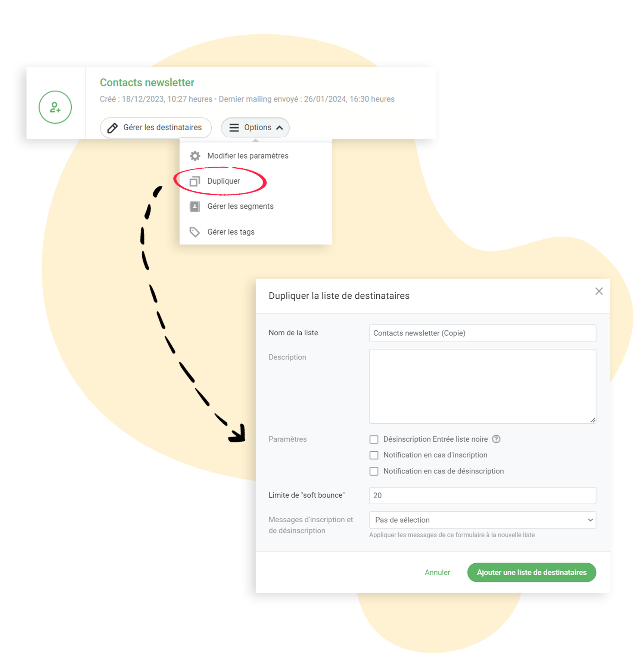The width and height of the screenshot is (644, 672).
Task: Open help icon beside Désinscription Entrée liste noire
Action: (496, 439)
